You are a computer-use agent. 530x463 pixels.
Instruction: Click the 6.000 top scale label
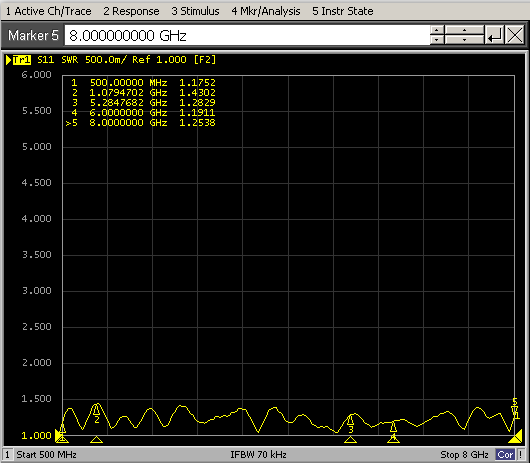pos(37,75)
